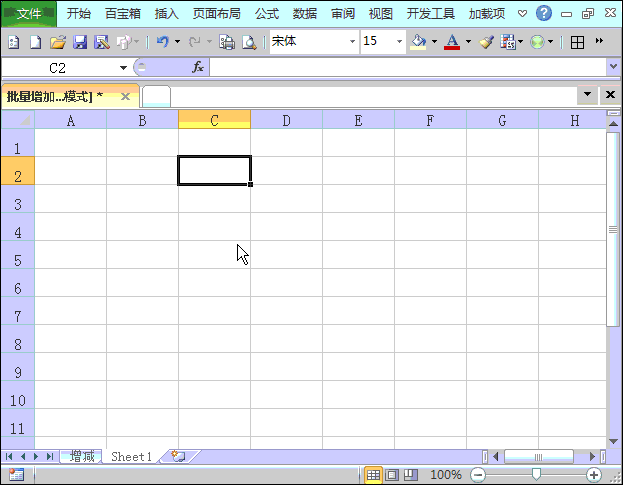The image size is (623, 485).
Task: Jump to last sheet navigation arrow
Action: pos(50,456)
